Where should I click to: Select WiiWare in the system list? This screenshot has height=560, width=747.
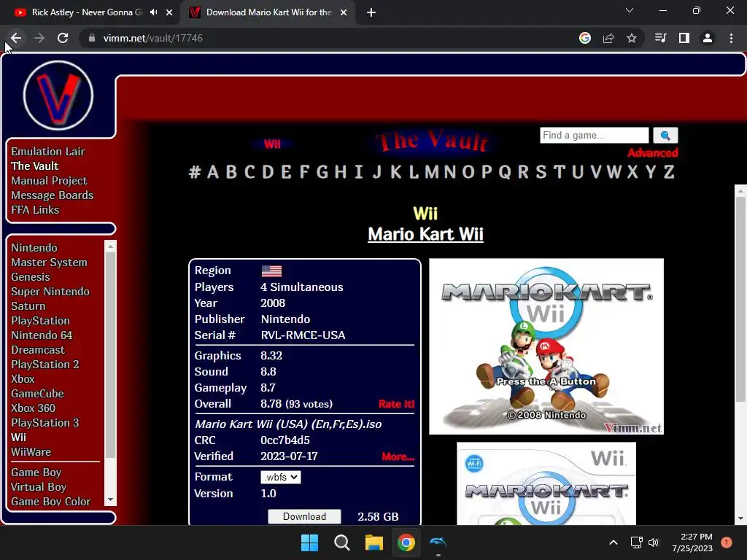pos(31,452)
